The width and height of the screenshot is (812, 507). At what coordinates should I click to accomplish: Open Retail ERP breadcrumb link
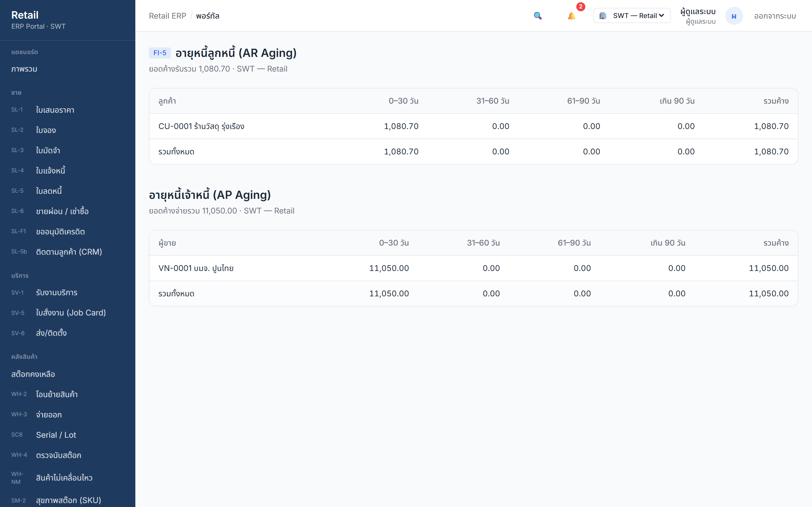point(167,16)
